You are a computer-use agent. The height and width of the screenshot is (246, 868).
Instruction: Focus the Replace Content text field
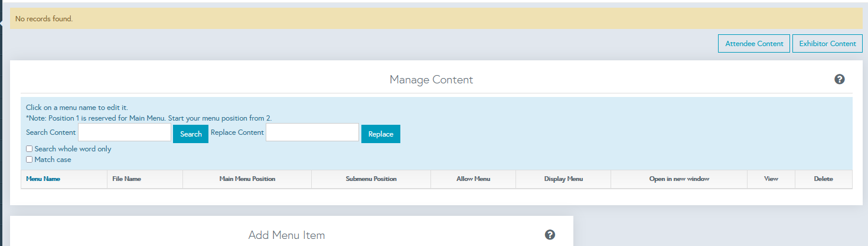(x=312, y=132)
